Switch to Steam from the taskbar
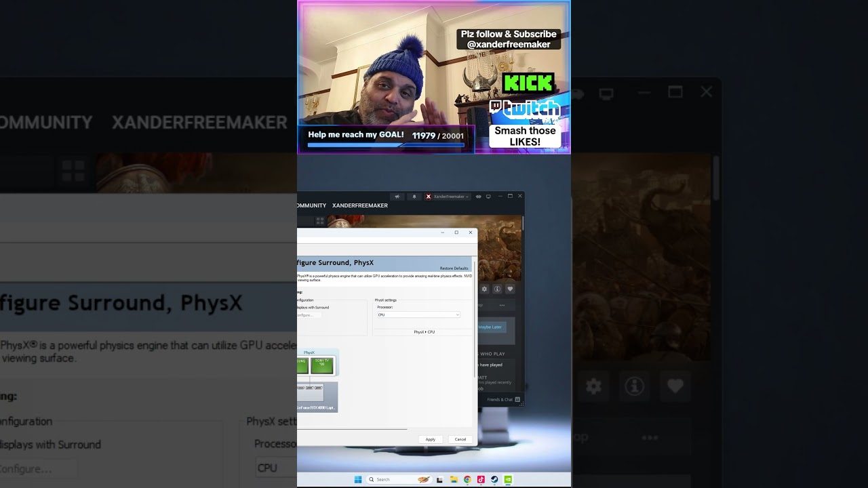The height and width of the screenshot is (488, 868). pyautogui.click(x=494, y=479)
